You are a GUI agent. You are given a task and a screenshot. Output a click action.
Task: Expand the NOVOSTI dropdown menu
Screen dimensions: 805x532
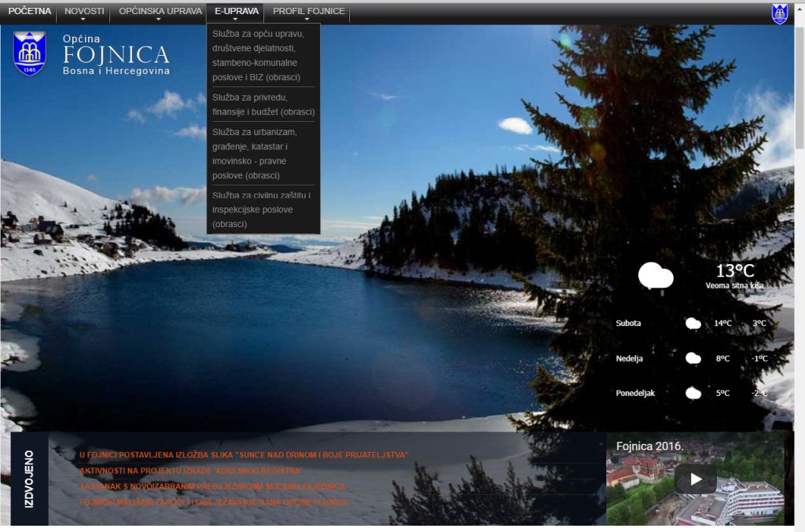[84, 12]
